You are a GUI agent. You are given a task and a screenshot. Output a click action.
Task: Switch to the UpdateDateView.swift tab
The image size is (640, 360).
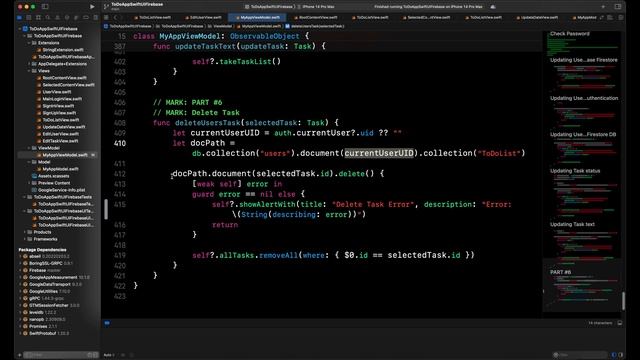pos(537,18)
